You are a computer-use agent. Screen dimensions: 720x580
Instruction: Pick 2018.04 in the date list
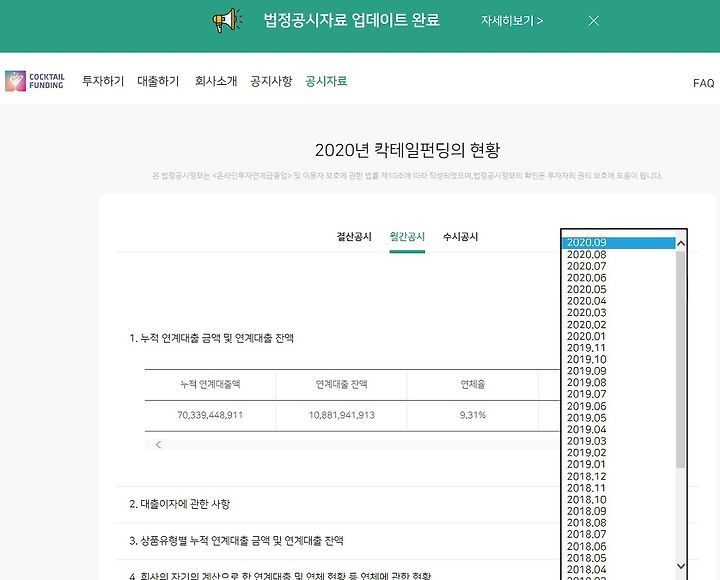[619, 569]
